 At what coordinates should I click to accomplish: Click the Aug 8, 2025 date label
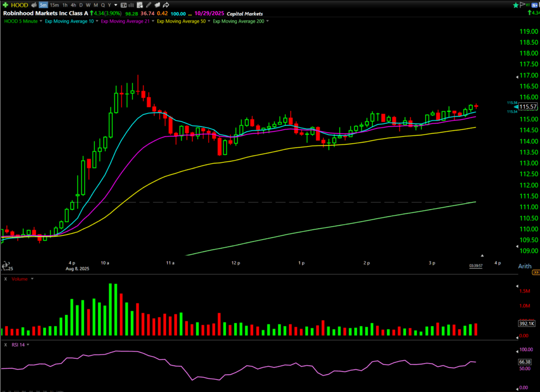click(x=78, y=268)
